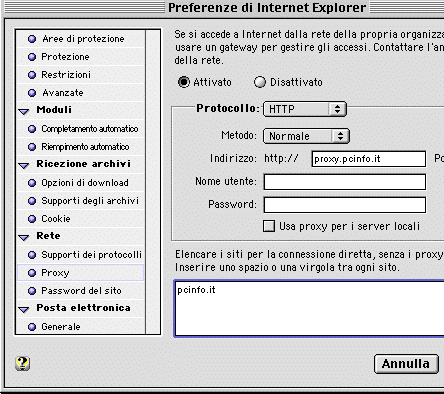Select Supporti dei protocolli item
Viewport: 444px width, 394px height.
click(x=81, y=255)
